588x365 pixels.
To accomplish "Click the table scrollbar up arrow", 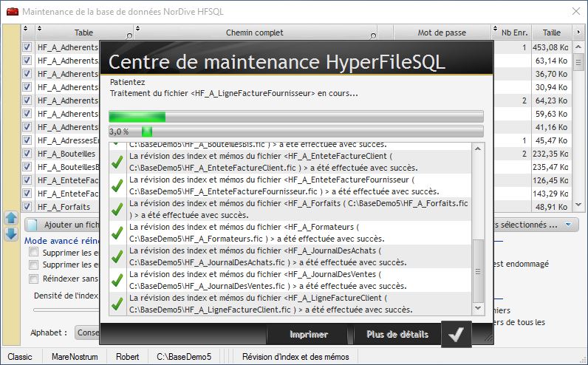I will coord(578,47).
